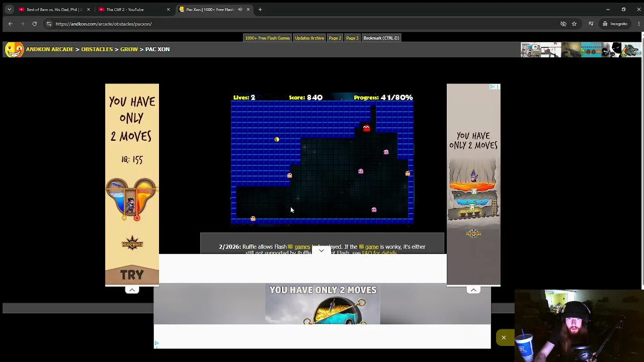Viewport: 644px width, 362px height.
Task: Go forward to the next page
Action: click(22, 24)
